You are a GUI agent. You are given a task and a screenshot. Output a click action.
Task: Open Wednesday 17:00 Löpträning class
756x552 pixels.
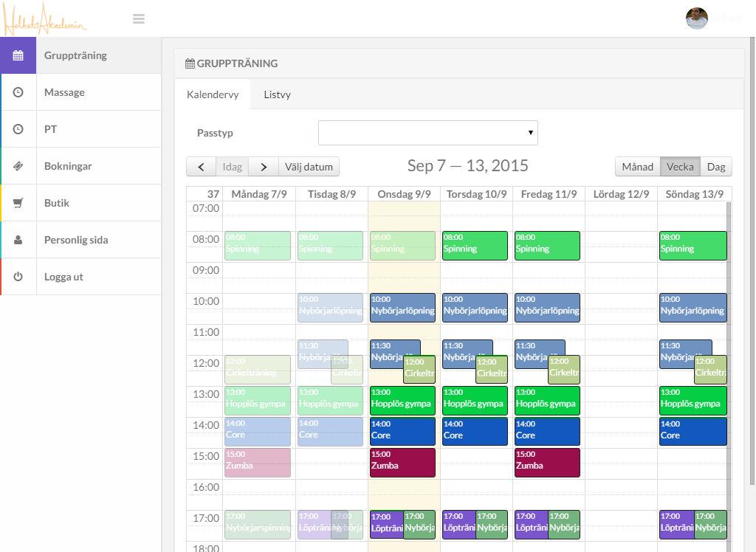(x=387, y=525)
